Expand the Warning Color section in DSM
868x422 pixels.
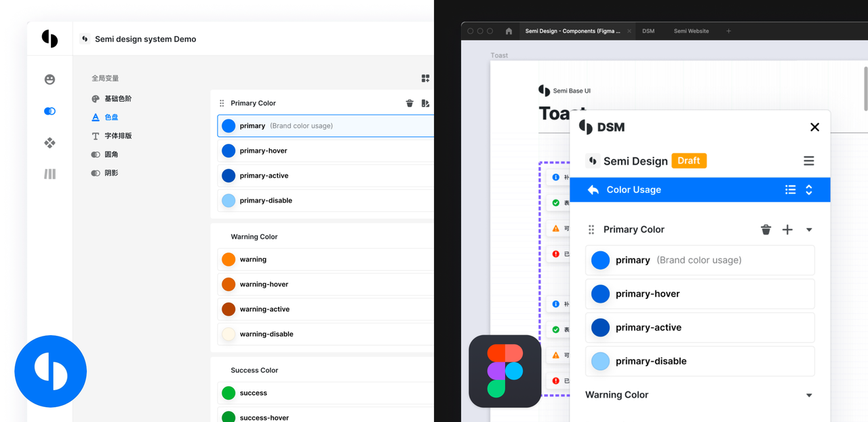click(x=809, y=396)
